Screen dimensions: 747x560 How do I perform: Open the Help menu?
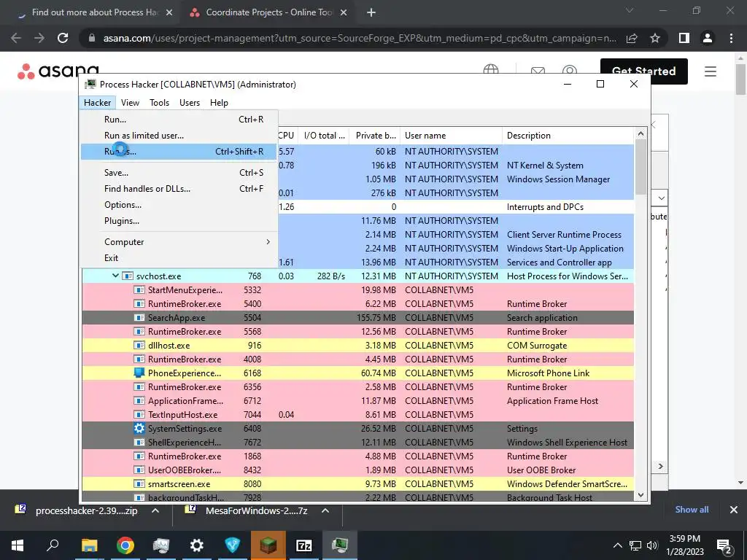coord(219,102)
